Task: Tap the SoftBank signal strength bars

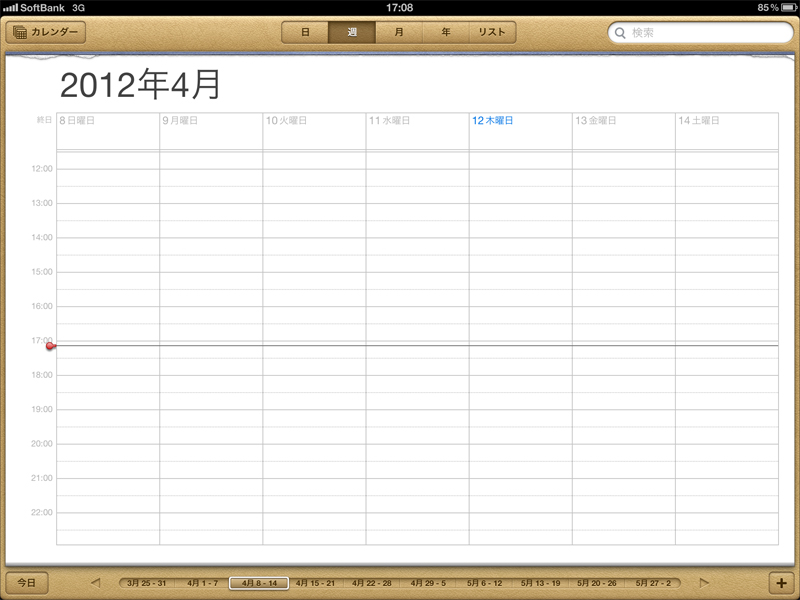Action: [10, 8]
